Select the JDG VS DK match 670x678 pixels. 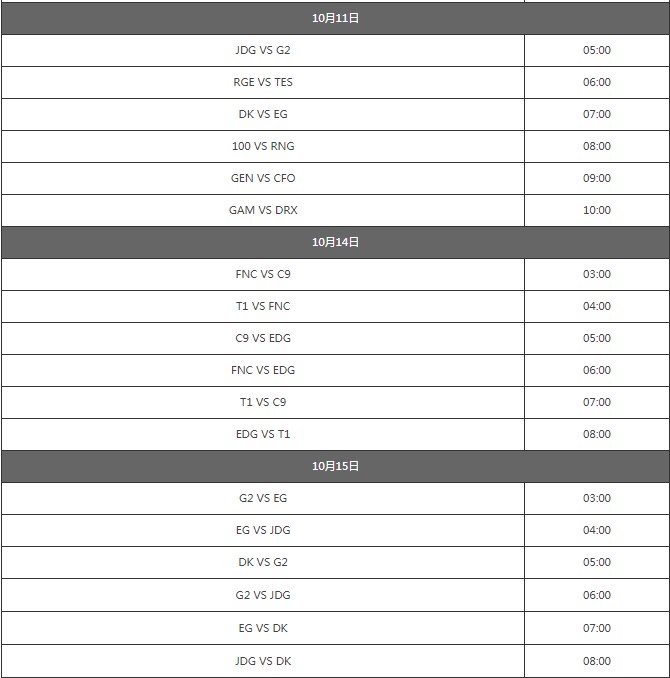tap(263, 661)
